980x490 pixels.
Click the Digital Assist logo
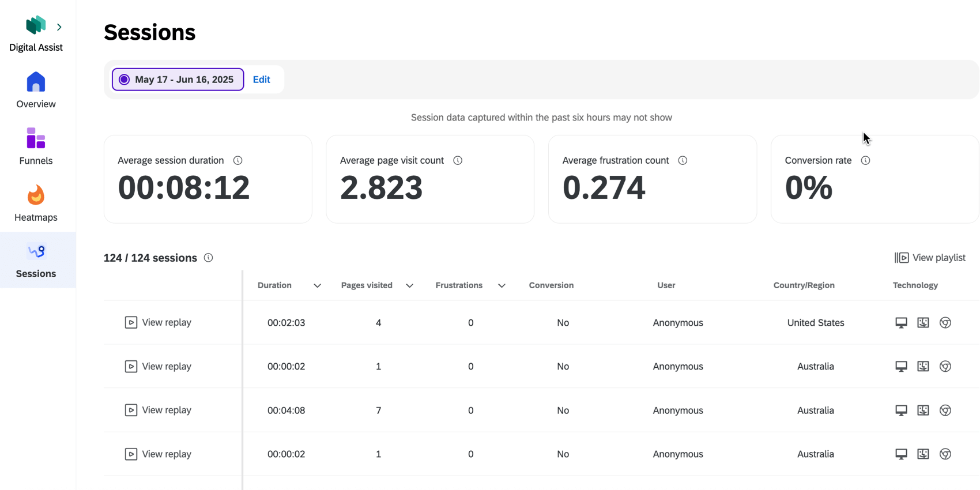[36, 25]
